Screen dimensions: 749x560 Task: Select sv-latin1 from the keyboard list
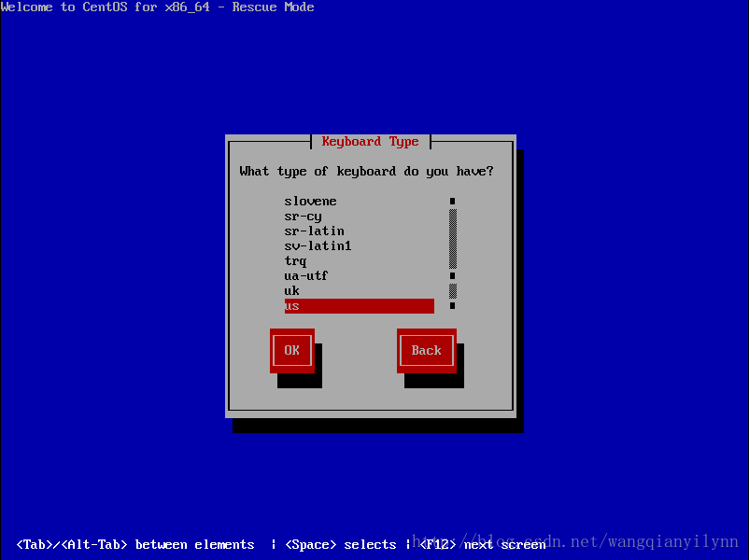click(360, 245)
